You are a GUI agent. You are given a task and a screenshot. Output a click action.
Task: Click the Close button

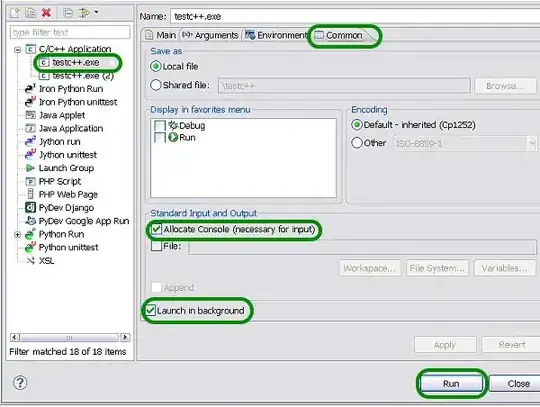click(516, 384)
